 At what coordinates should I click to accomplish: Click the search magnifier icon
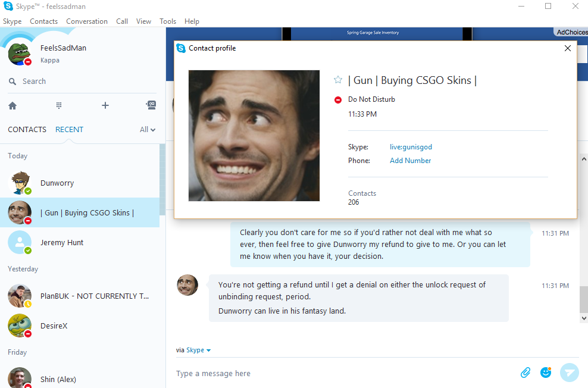click(x=12, y=82)
